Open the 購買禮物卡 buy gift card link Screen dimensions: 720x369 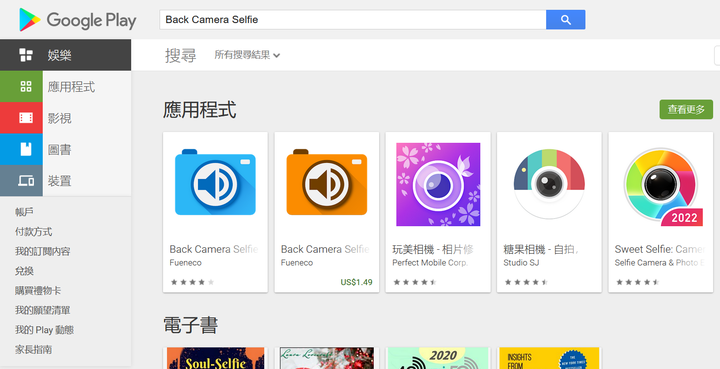[38, 291]
